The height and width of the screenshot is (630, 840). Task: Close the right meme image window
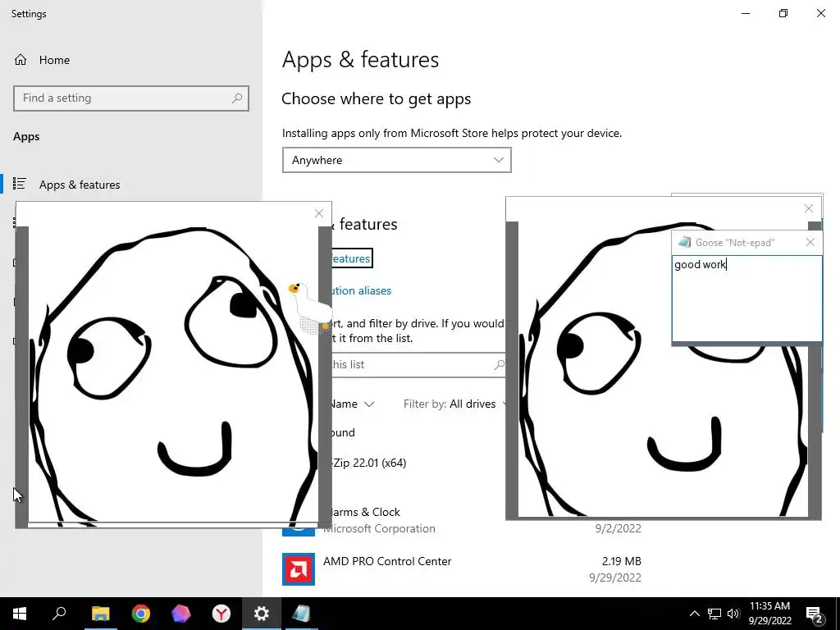click(x=808, y=208)
